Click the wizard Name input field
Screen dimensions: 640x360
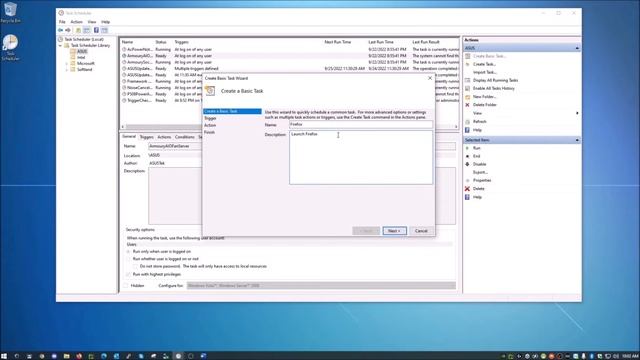(361, 124)
